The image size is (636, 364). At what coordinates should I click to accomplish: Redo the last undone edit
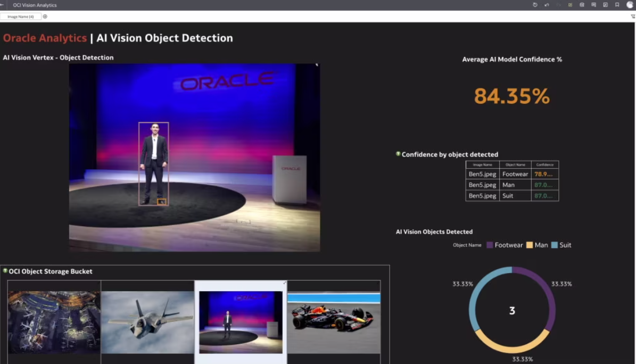tap(558, 5)
